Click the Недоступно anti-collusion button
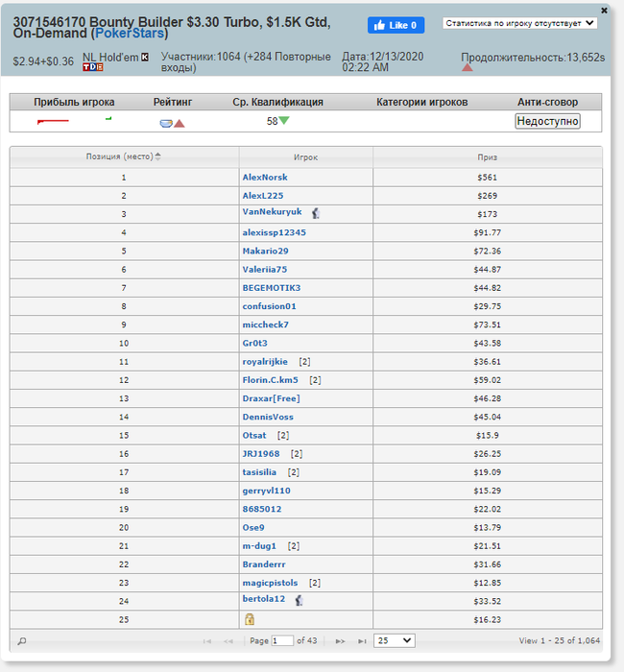Viewport: 624px width, 672px height. pyautogui.click(x=547, y=121)
